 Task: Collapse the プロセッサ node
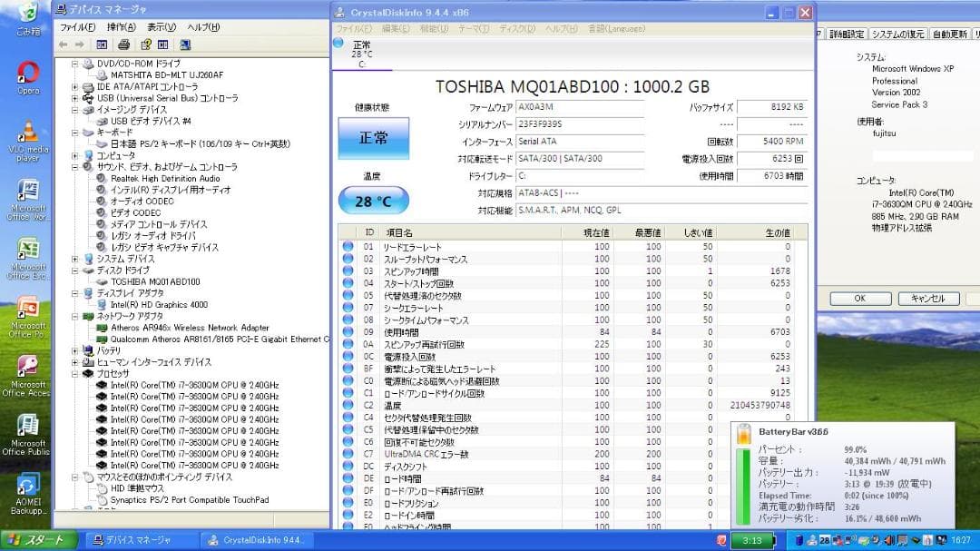75,373
